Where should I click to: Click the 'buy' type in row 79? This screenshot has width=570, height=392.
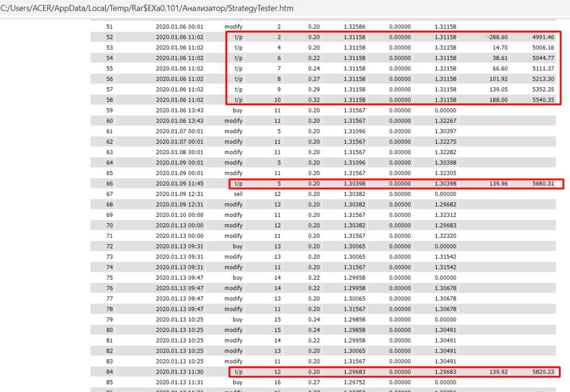[x=238, y=320]
